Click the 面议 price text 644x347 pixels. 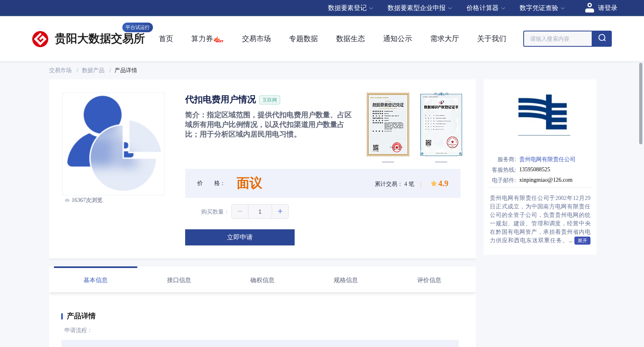[x=249, y=183]
